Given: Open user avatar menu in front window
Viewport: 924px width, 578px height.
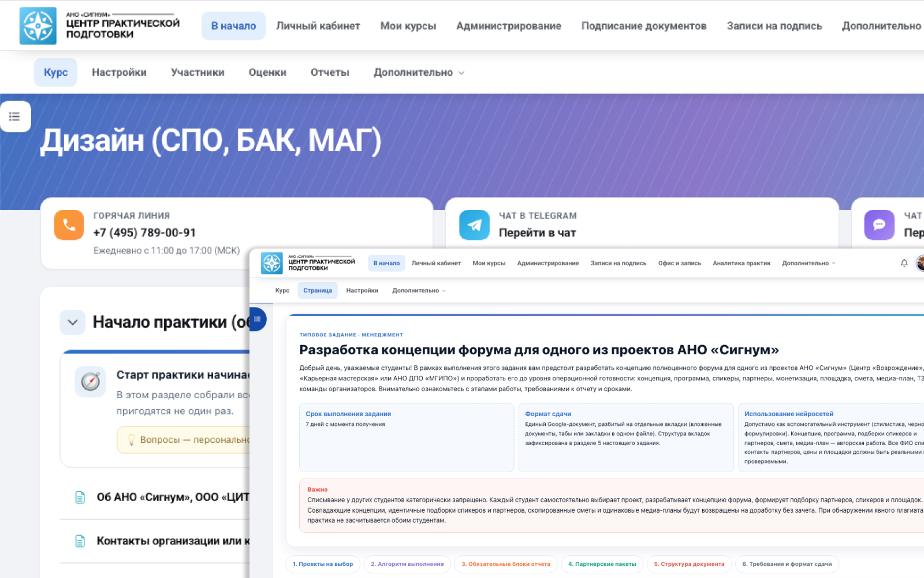Looking at the screenshot, I should pyautogui.click(x=920, y=263).
